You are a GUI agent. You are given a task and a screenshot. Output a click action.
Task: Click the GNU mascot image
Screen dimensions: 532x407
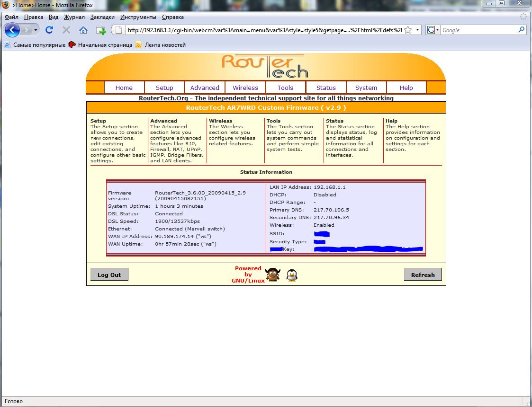pyautogui.click(x=272, y=274)
